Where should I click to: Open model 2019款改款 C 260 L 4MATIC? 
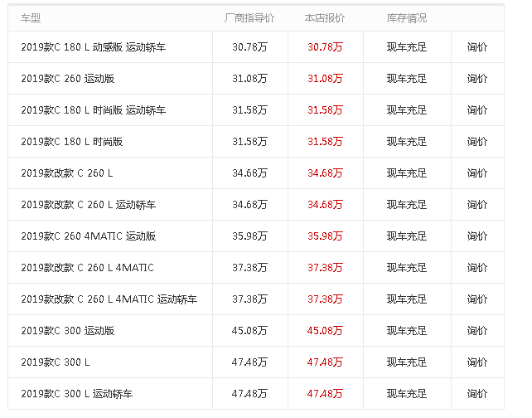(x=87, y=268)
